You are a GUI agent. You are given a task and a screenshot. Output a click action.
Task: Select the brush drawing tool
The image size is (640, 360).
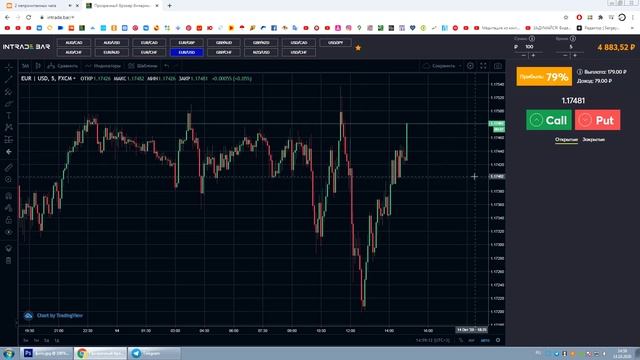click(x=9, y=104)
